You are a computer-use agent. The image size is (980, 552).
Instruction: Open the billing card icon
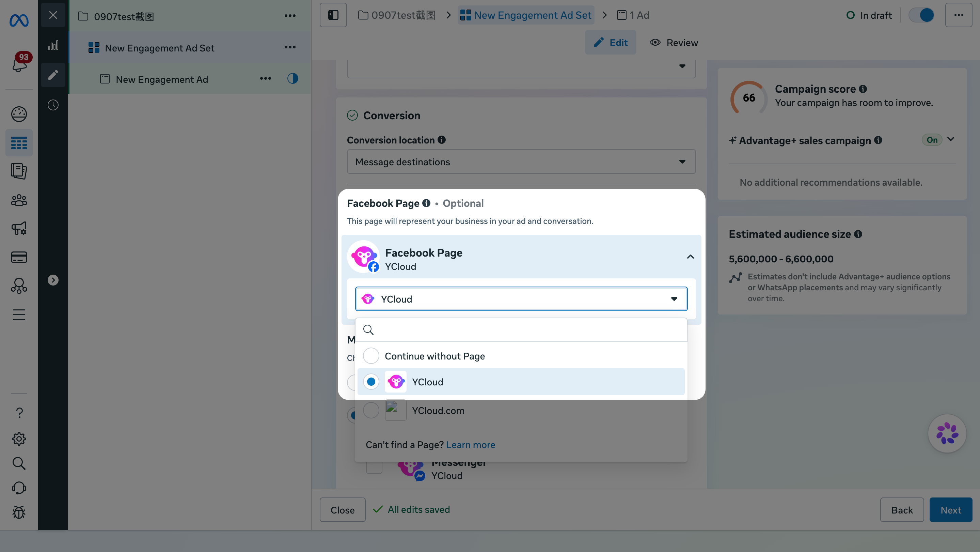click(x=19, y=257)
